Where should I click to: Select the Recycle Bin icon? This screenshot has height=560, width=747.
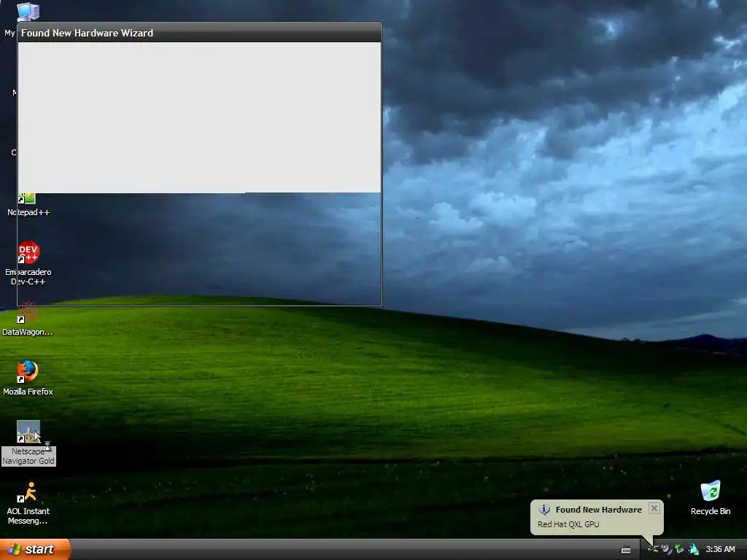click(x=711, y=491)
